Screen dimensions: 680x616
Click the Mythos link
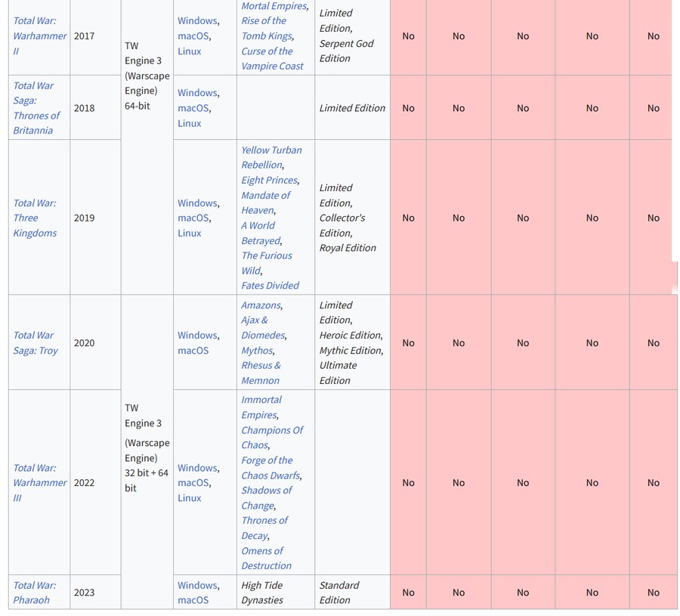(257, 350)
